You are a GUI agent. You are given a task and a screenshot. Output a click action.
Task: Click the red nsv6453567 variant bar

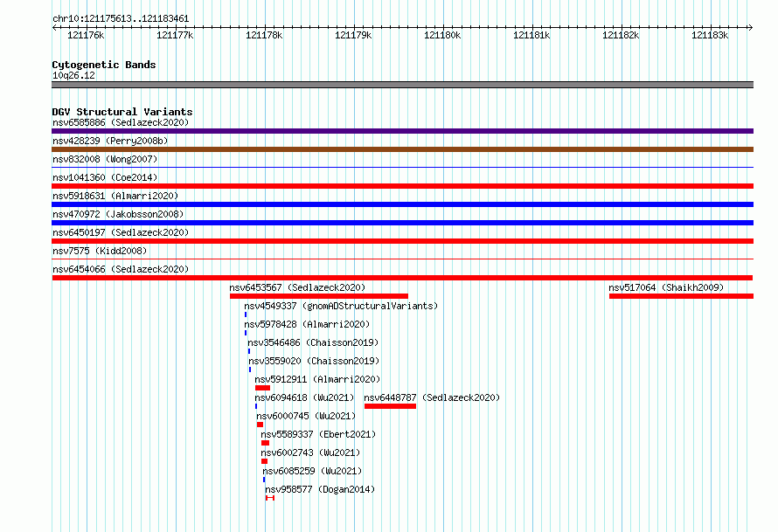coord(319,296)
